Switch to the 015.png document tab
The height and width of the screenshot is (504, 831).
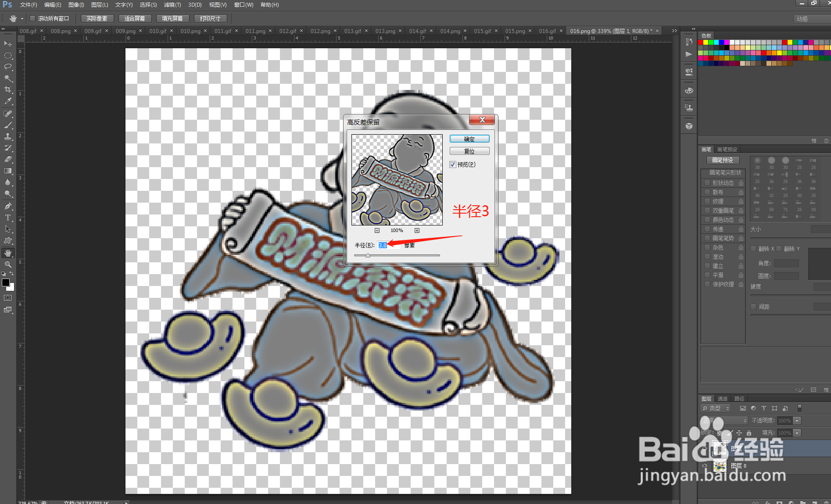coord(518,31)
